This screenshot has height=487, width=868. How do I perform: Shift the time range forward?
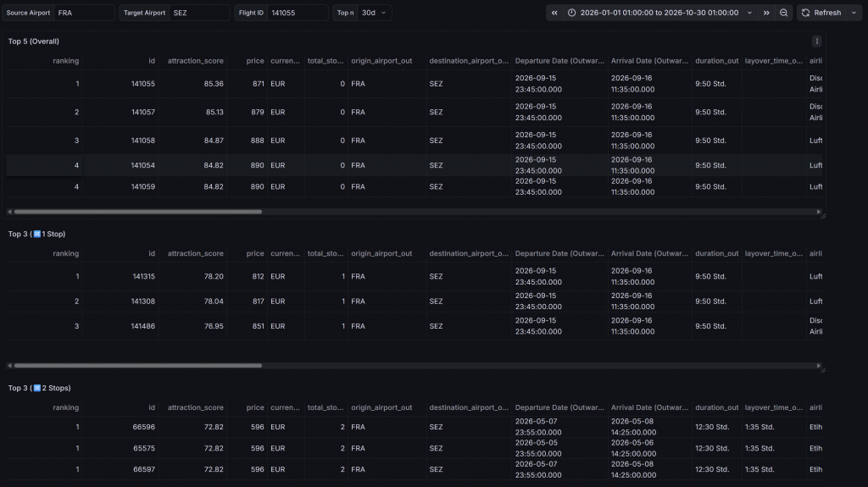(x=766, y=13)
